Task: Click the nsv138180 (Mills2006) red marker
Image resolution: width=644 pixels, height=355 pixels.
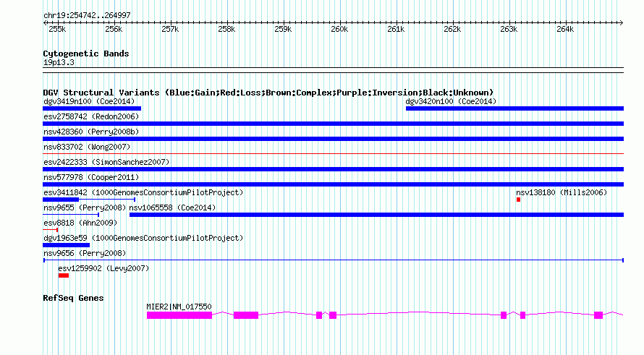Action: point(518,200)
